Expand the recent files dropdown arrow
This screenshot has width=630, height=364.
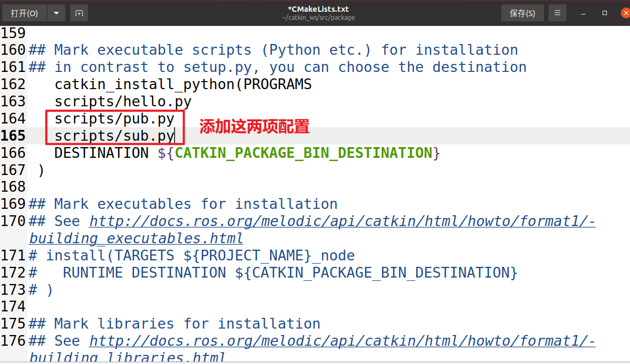coord(56,13)
